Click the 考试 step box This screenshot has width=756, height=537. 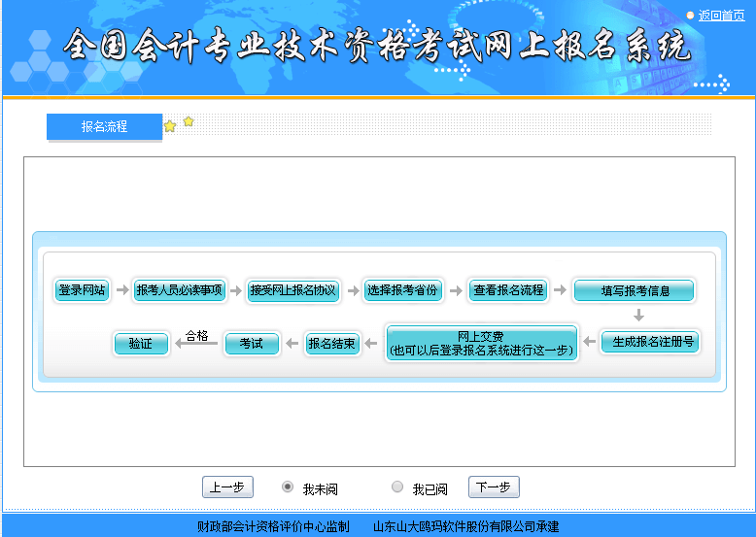pos(252,343)
